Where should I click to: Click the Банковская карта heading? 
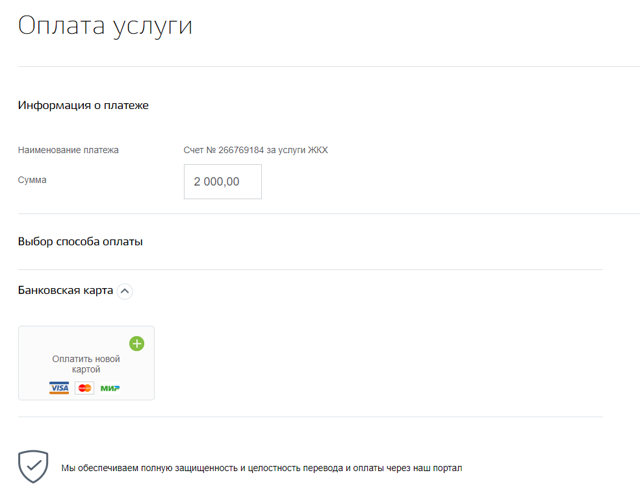point(65,290)
